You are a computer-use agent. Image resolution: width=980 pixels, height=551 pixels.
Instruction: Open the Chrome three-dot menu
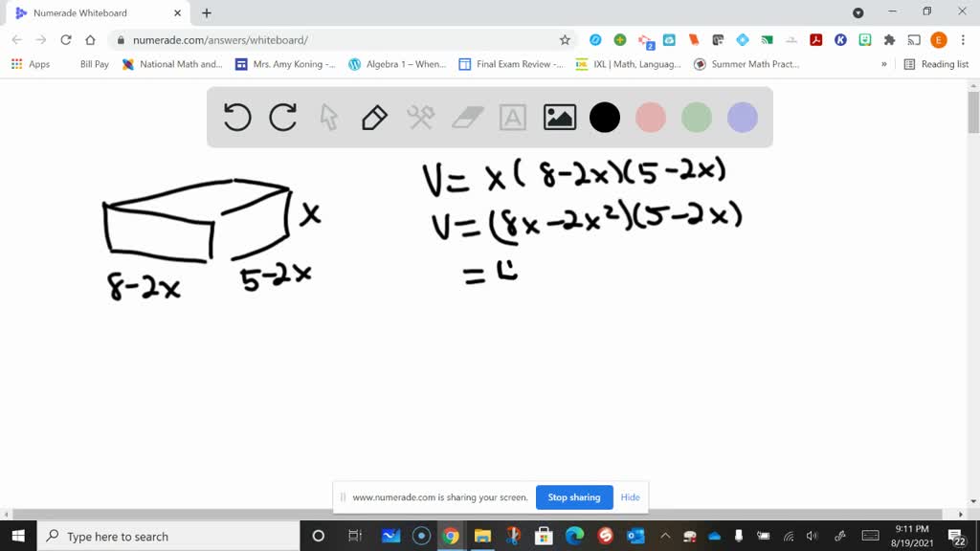[x=961, y=41]
